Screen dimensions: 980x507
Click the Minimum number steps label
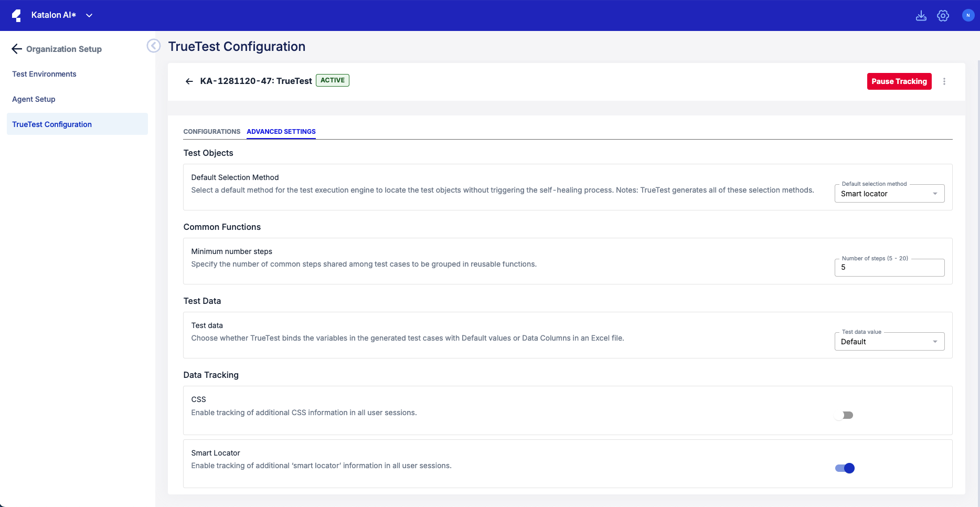coord(231,251)
